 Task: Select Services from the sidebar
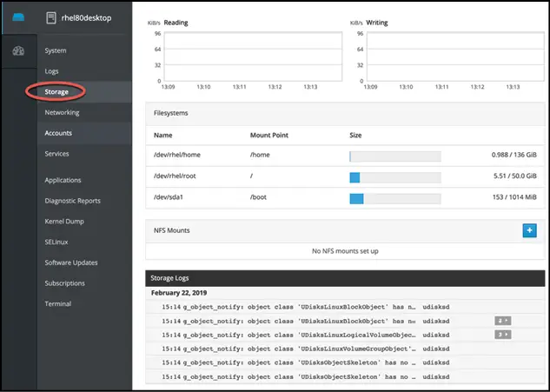tap(56, 154)
